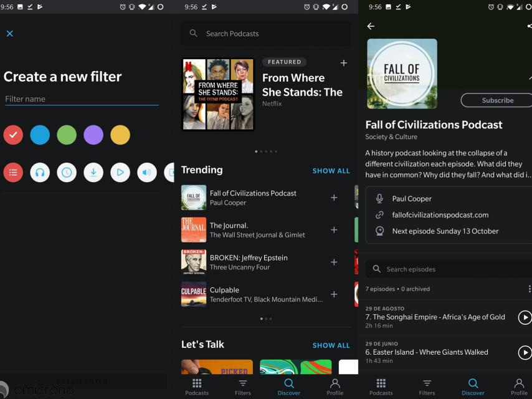Show all Trending podcasts
532x399 pixels.
331,171
